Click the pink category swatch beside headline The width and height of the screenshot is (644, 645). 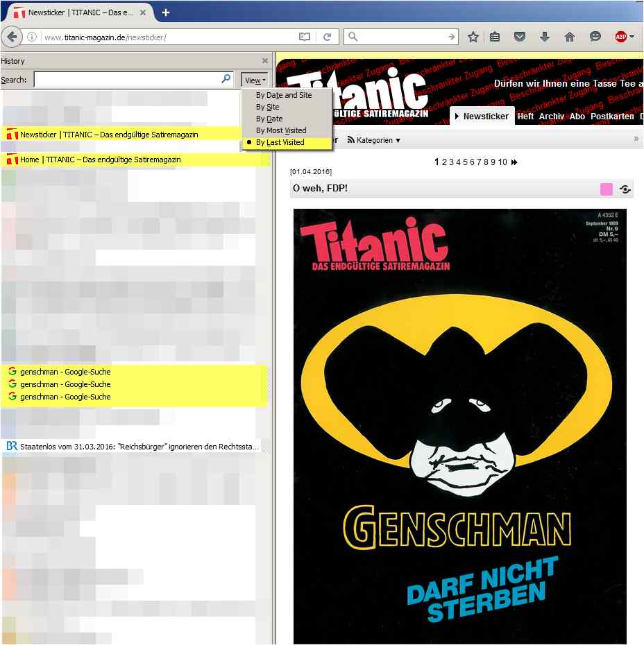(606, 189)
